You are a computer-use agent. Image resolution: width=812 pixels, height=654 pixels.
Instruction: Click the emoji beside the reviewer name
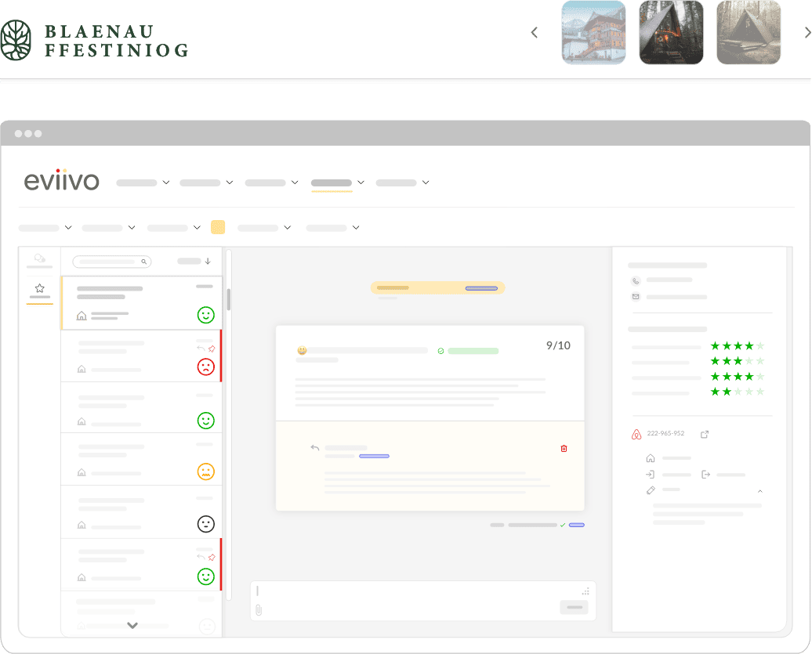pyautogui.click(x=302, y=350)
